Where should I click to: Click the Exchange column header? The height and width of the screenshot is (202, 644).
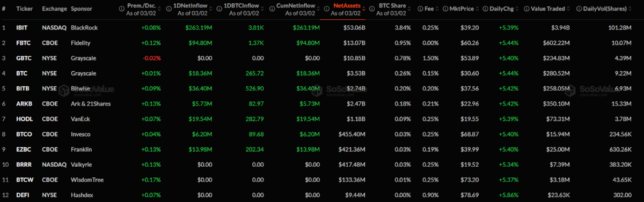point(55,9)
